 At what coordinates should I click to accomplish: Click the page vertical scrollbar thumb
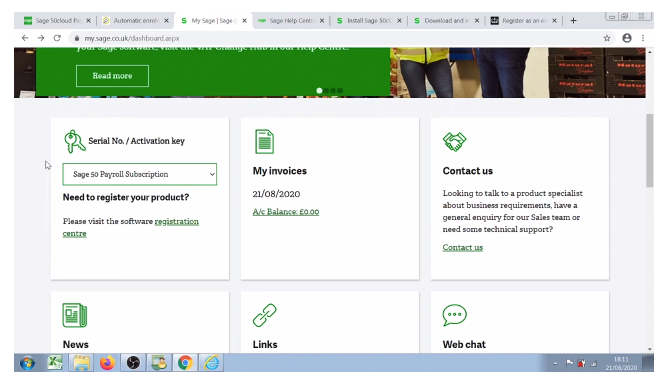tap(650, 150)
